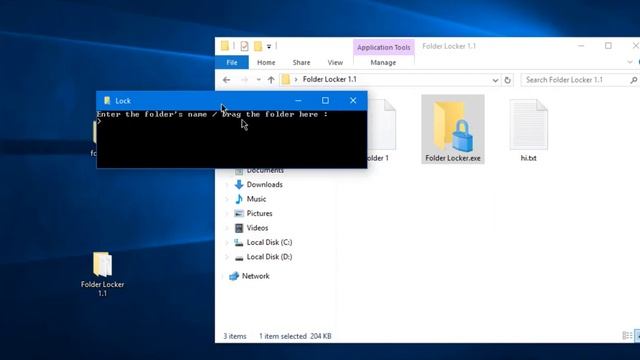Click the Properties quick access toolbar icon
The height and width of the screenshot is (360, 640).
tap(244, 46)
